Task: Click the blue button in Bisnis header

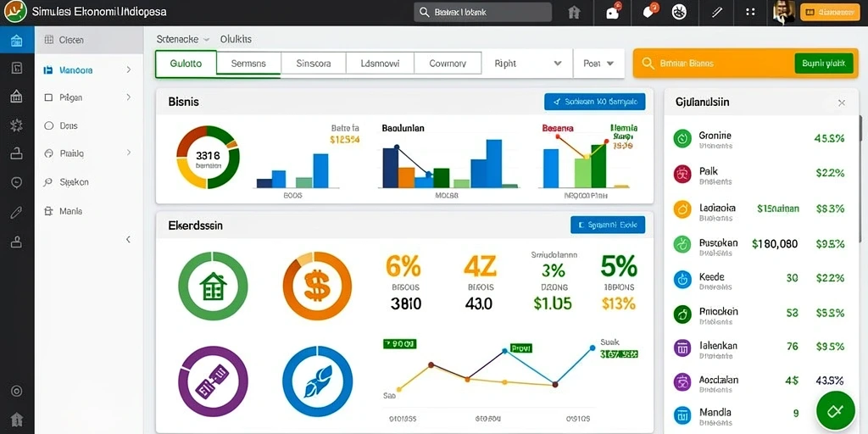Action: (x=594, y=102)
